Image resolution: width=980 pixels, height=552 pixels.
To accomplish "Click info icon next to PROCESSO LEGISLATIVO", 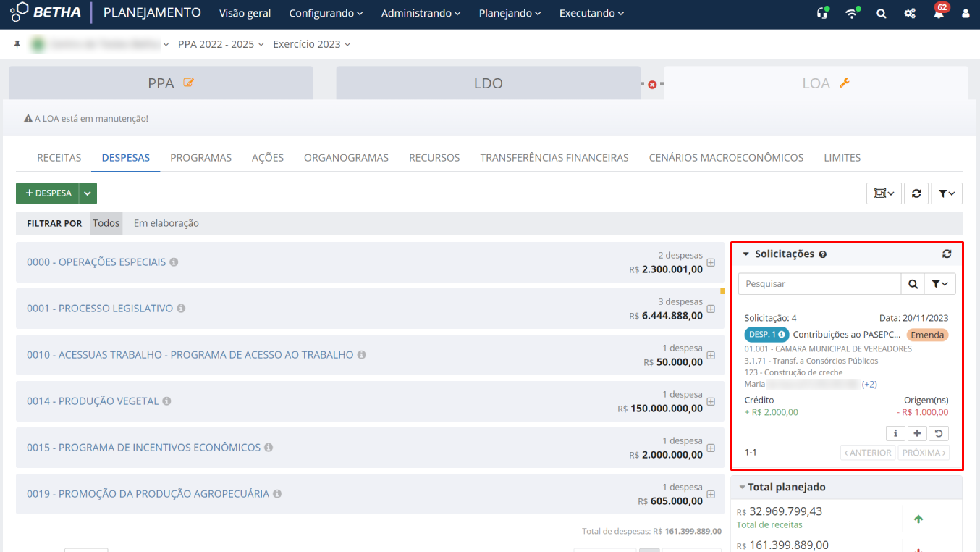I will 181,309.
